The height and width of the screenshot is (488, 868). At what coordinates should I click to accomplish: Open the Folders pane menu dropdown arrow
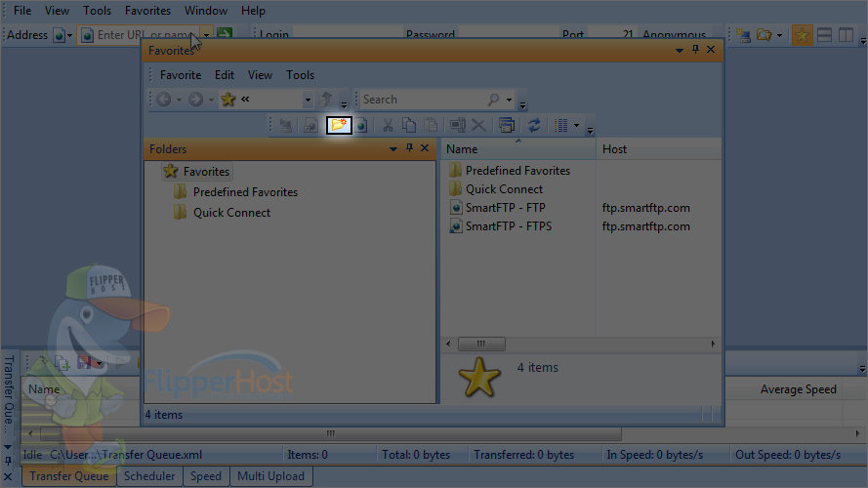pyautogui.click(x=393, y=148)
